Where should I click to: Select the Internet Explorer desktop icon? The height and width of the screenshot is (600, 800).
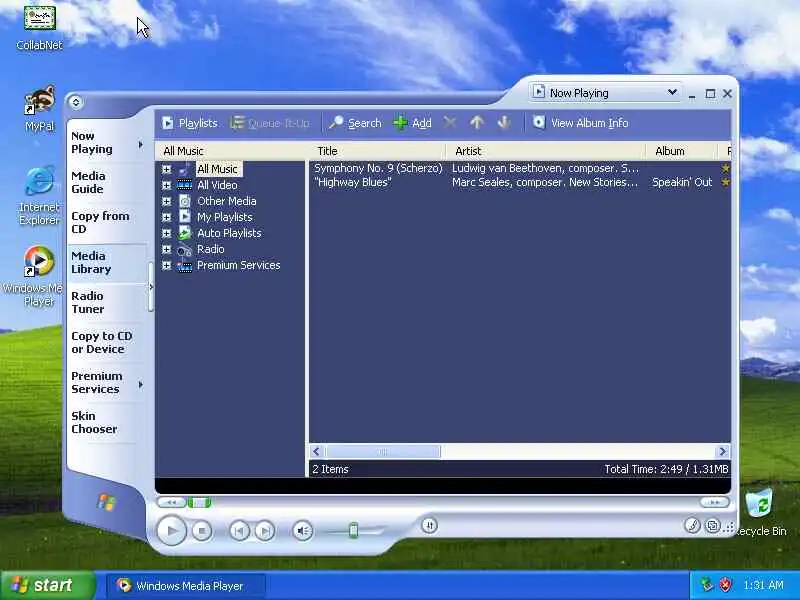[x=39, y=195]
